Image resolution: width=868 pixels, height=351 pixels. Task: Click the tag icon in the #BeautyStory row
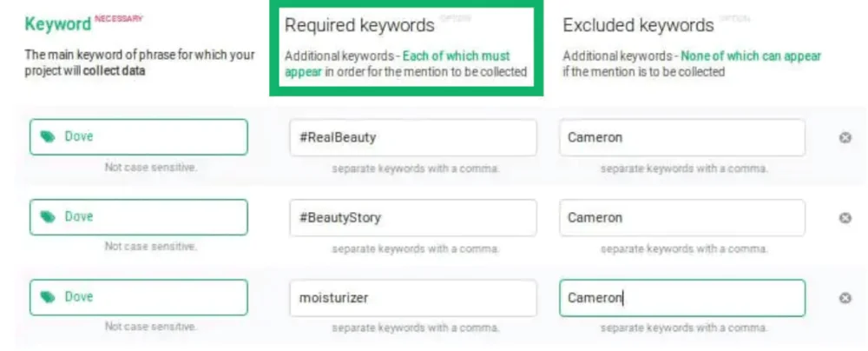coord(48,217)
